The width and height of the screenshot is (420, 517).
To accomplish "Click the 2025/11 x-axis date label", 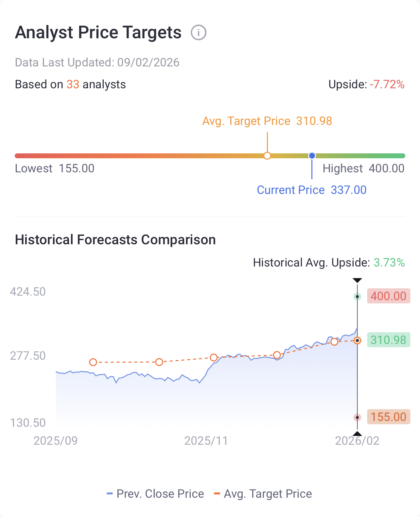I will (x=206, y=441).
